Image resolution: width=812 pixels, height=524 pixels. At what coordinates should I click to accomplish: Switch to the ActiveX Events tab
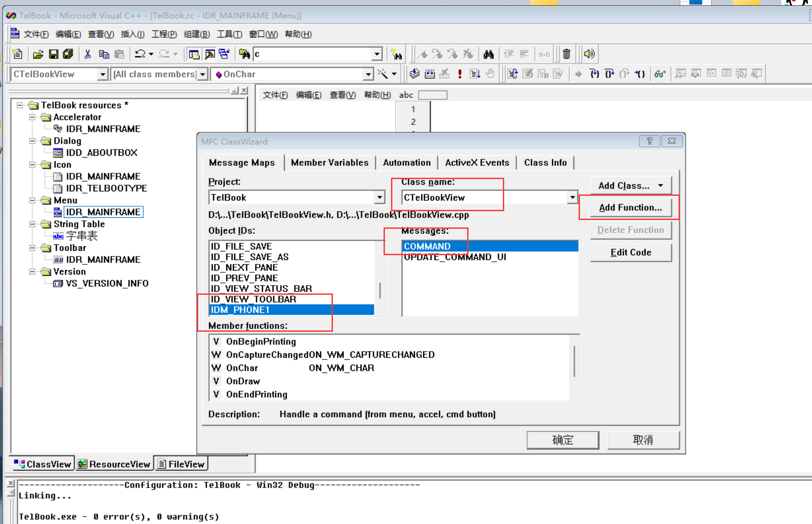click(477, 162)
